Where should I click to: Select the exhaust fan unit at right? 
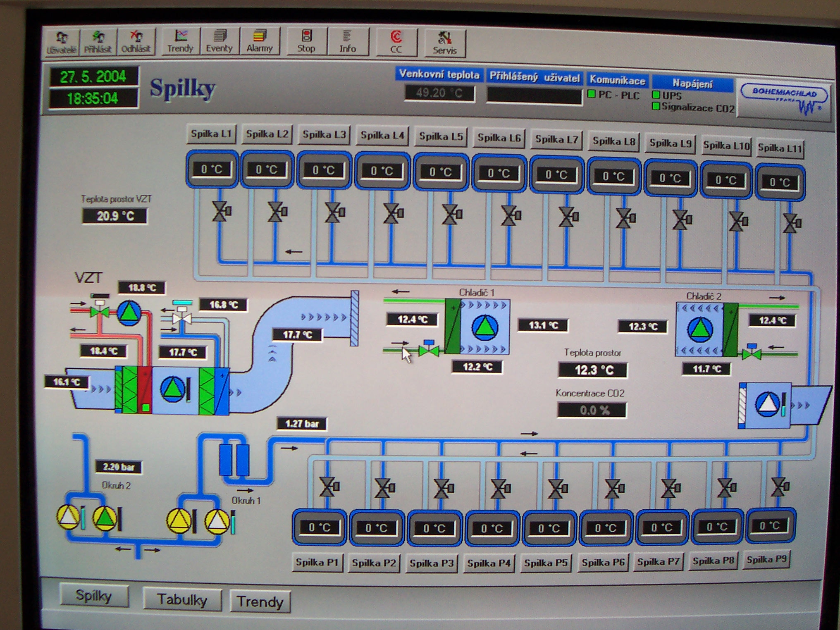click(768, 403)
